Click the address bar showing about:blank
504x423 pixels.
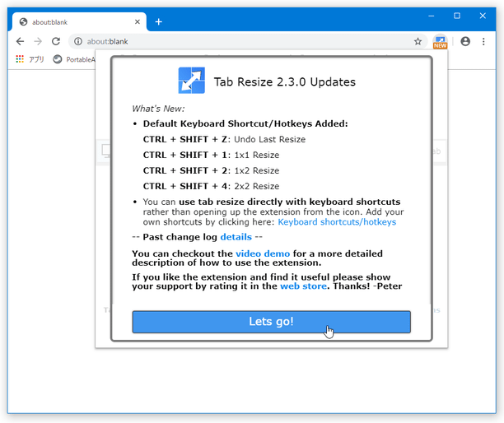248,41
